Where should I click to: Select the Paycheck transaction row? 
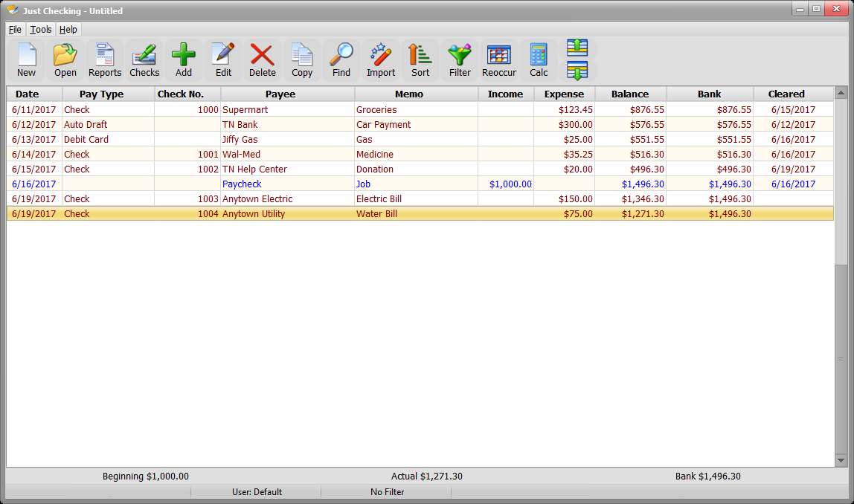[242, 184]
